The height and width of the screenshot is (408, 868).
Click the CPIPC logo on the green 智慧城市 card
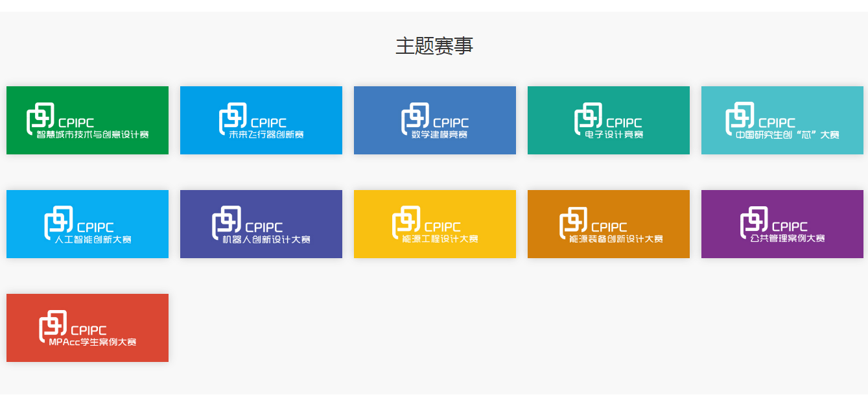point(40,118)
